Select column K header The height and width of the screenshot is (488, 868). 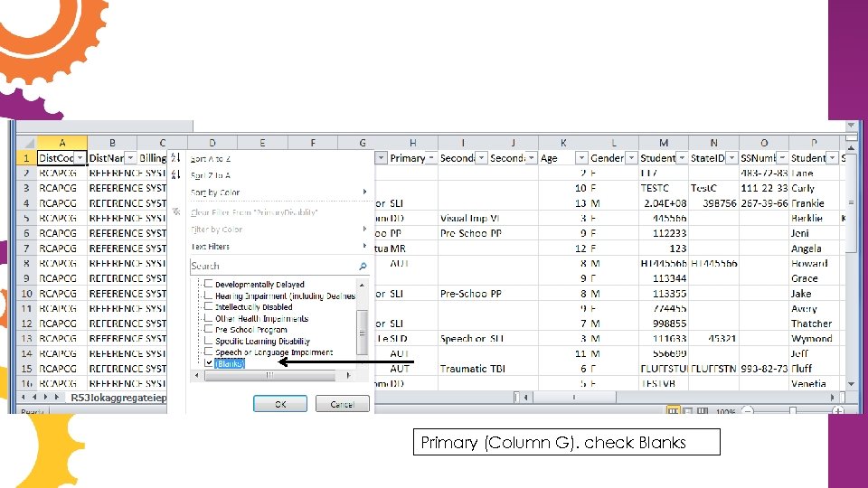coord(563,143)
